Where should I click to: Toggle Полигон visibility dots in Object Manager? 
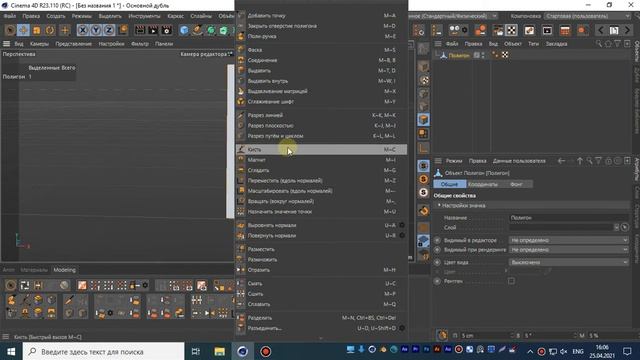coord(483,55)
